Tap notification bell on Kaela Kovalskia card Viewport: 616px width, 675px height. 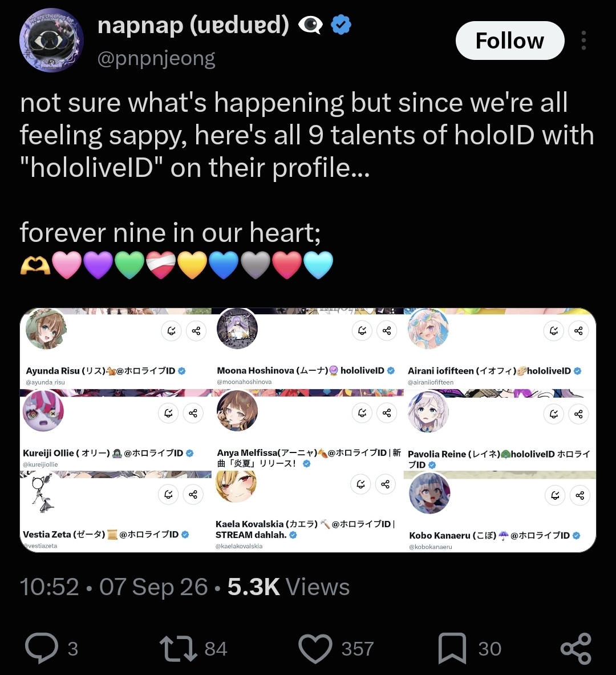pos(360,484)
